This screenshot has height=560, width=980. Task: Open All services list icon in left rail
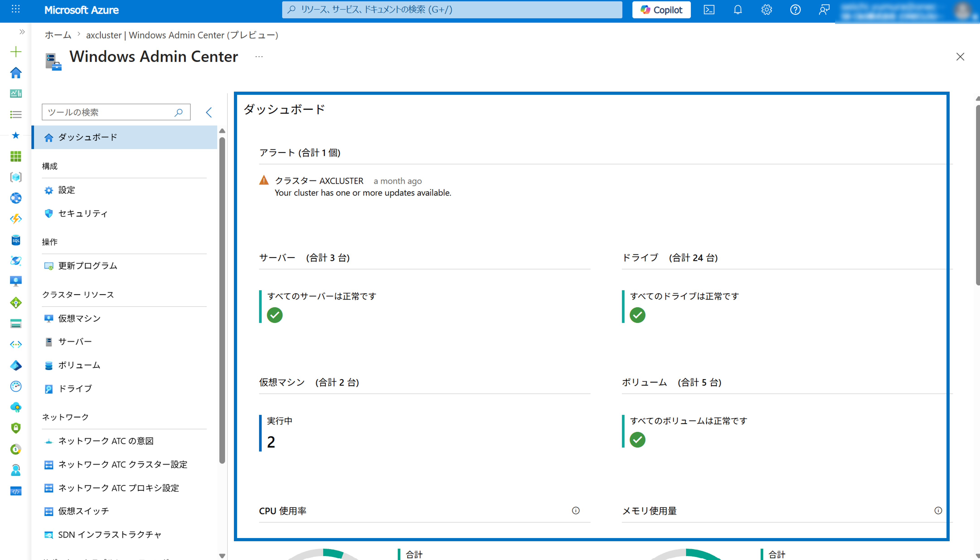click(16, 114)
